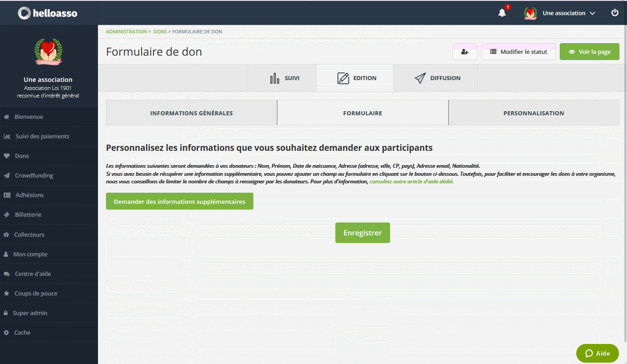Open Bienvenue in the sidebar
Image resolution: width=627 pixels, height=364 pixels.
[x=49, y=117]
